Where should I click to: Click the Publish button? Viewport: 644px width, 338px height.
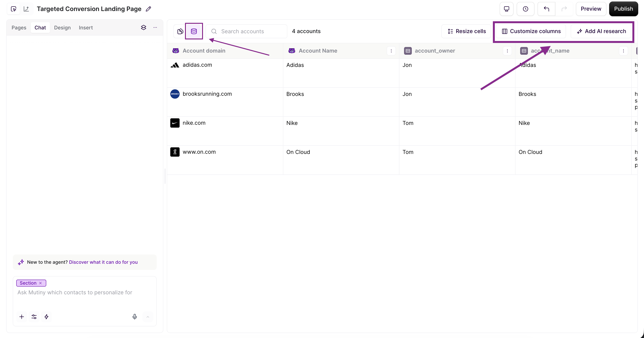624,9
